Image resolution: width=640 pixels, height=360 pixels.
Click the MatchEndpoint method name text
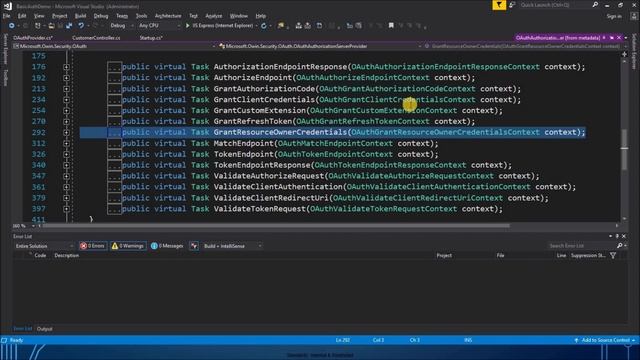[243, 144]
